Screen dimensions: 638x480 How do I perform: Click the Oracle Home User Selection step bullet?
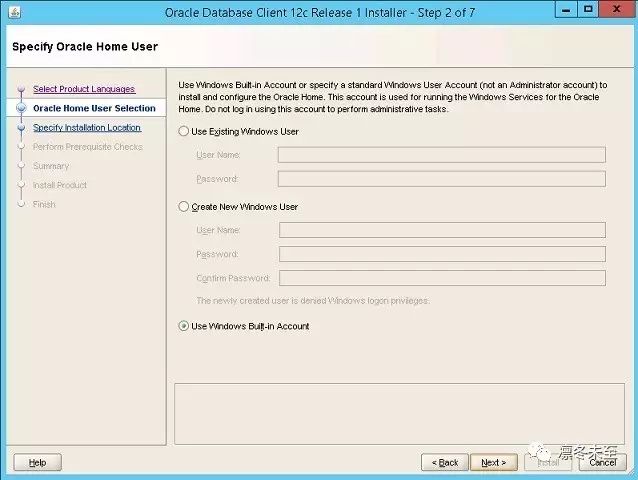(x=21, y=108)
